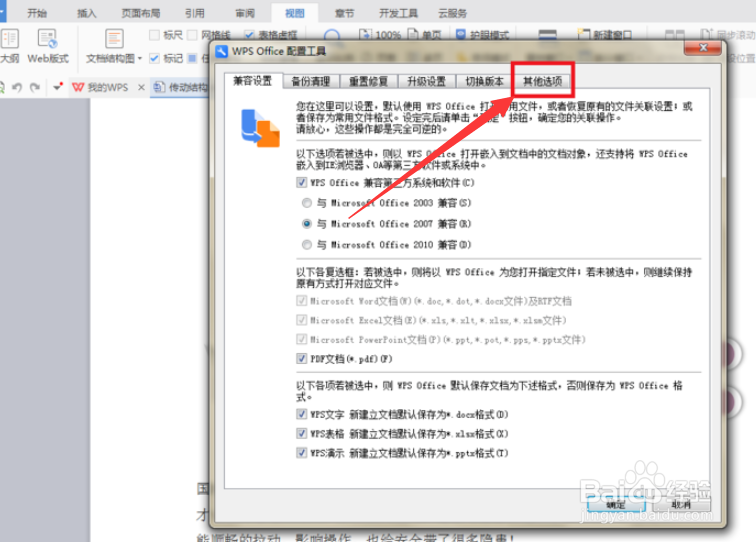Select Microsoft Office 2003 兼容 radio

point(307,203)
